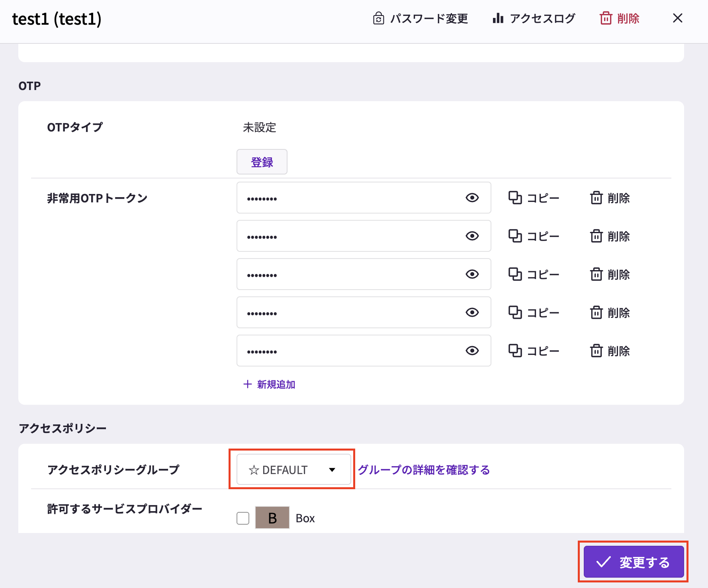Open the DEFAULT access policy group dropdown
The height and width of the screenshot is (588, 708).
point(293,470)
